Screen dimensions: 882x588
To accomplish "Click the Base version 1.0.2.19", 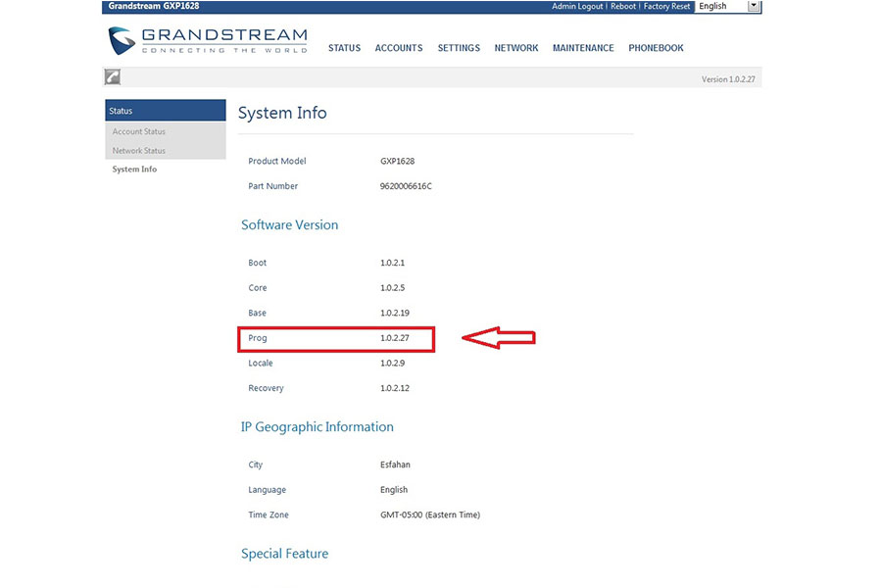I will tap(394, 313).
